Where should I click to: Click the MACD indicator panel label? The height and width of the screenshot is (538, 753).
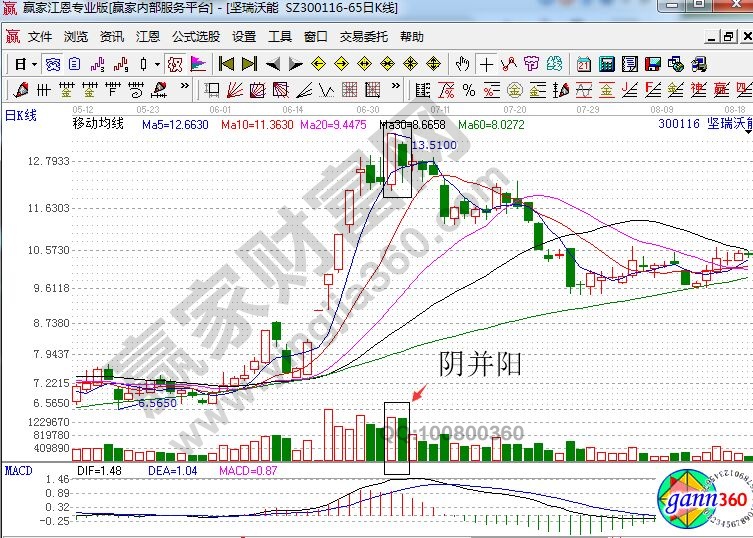(20, 469)
